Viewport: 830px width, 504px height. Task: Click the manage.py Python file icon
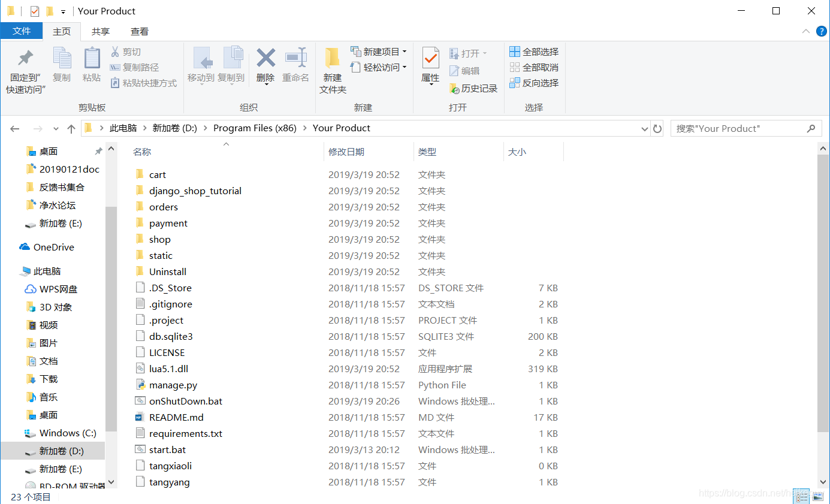140,385
